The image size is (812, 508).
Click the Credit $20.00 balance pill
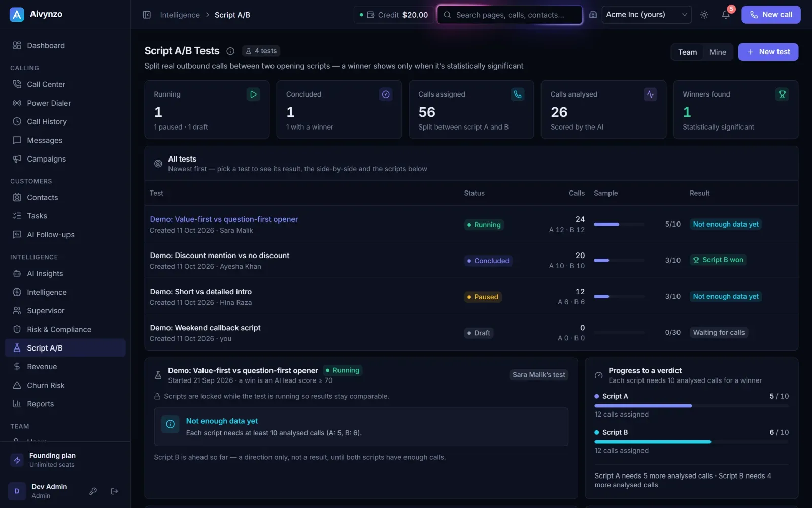pos(394,15)
